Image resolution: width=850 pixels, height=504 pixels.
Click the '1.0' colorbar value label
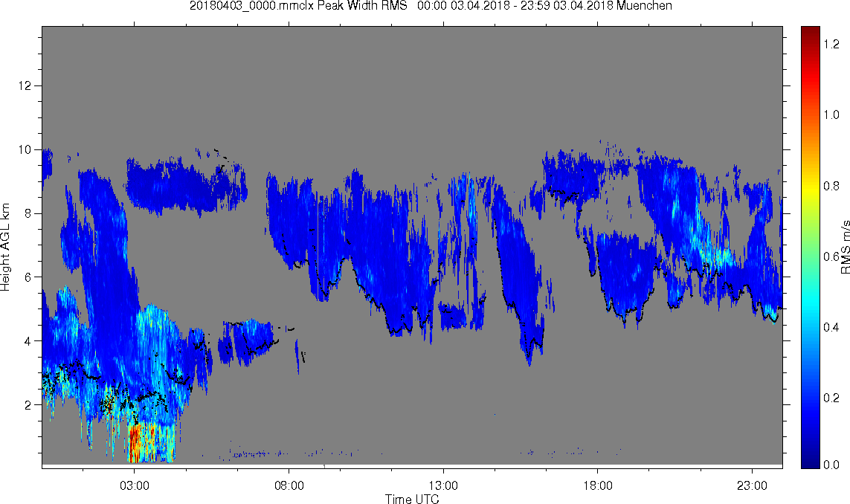[831, 115]
